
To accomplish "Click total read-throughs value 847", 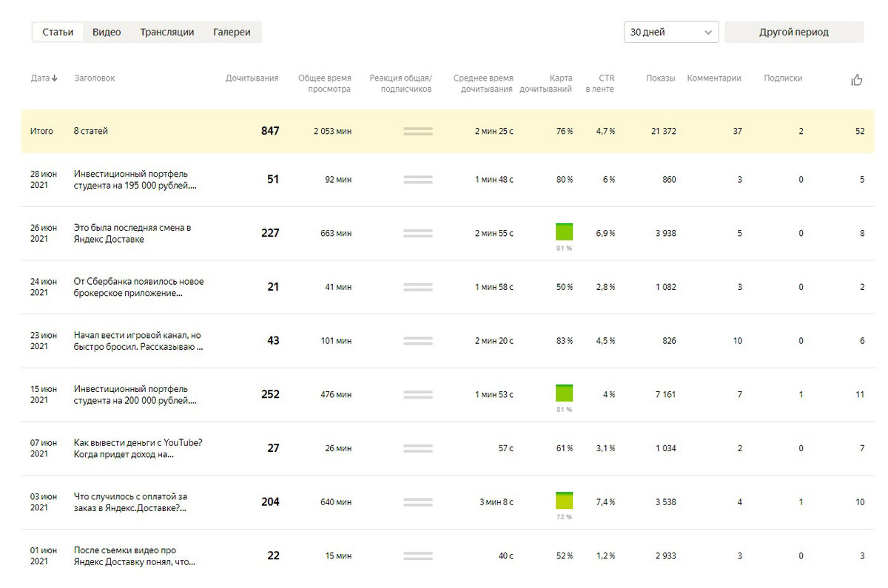I will coord(270,131).
